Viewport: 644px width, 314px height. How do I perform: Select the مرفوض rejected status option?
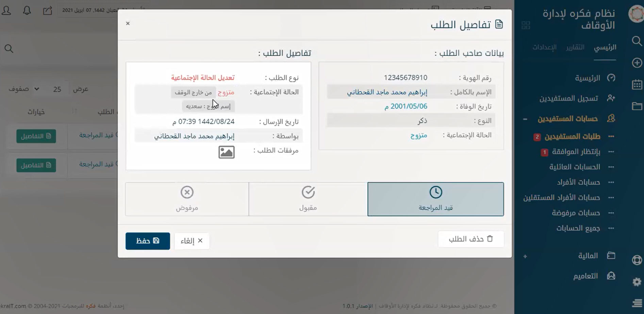click(x=187, y=199)
